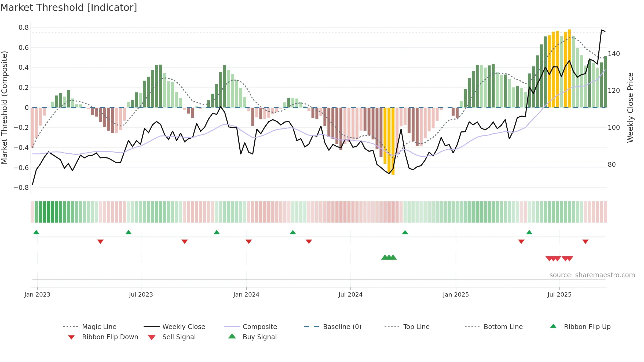Click the ribbon flip down marker in January 2024
This screenshot has width=644, height=362.
tap(249, 242)
